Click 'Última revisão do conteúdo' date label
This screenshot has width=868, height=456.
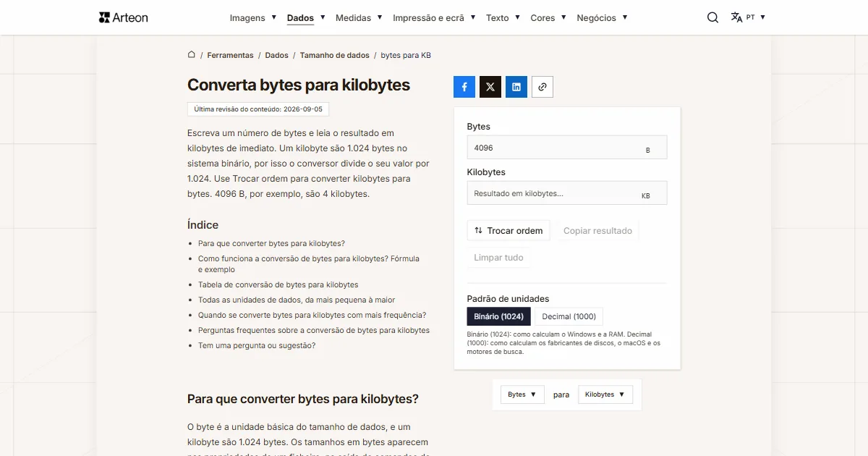coord(258,109)
